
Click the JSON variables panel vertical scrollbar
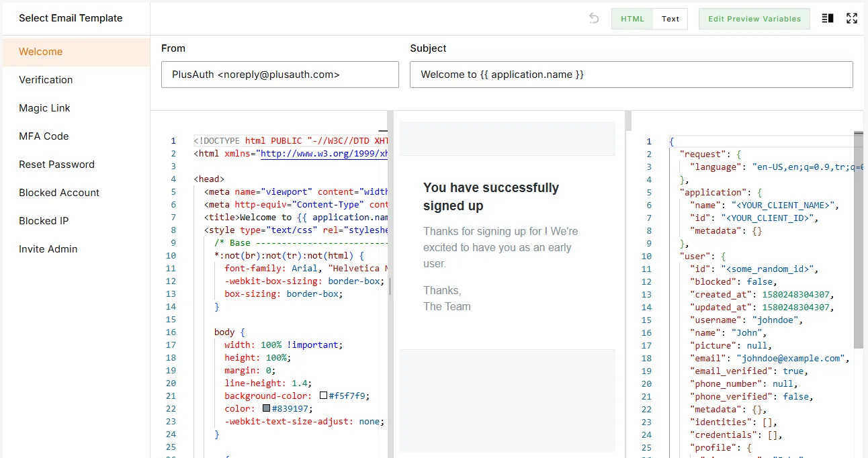(858, 235)
